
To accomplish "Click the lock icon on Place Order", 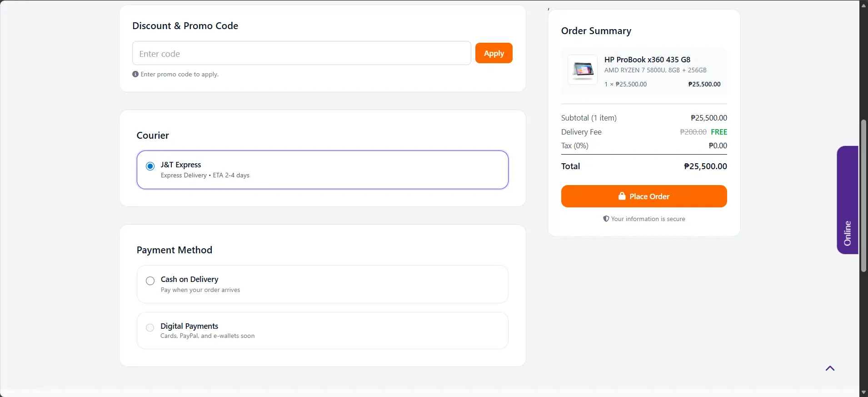I will (x=622, y=196).
